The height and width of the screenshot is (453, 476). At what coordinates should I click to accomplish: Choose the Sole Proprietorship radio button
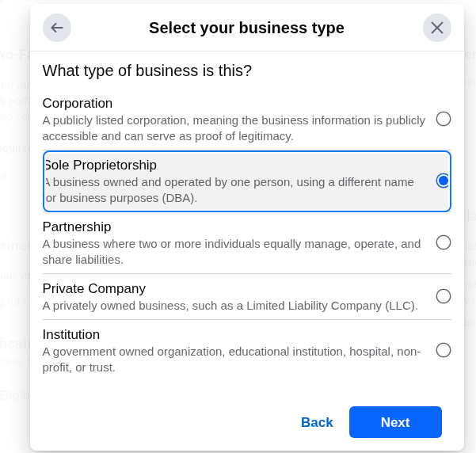(444, 181)
